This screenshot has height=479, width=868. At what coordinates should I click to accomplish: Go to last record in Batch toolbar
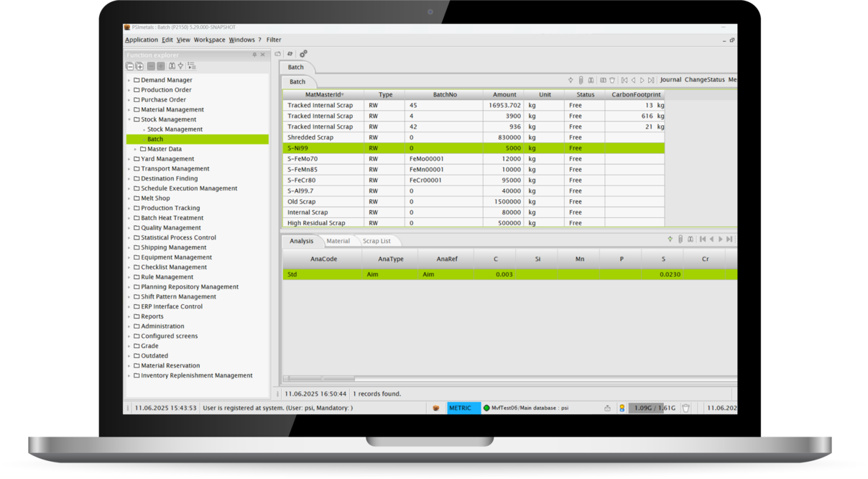tap(651, 81)
